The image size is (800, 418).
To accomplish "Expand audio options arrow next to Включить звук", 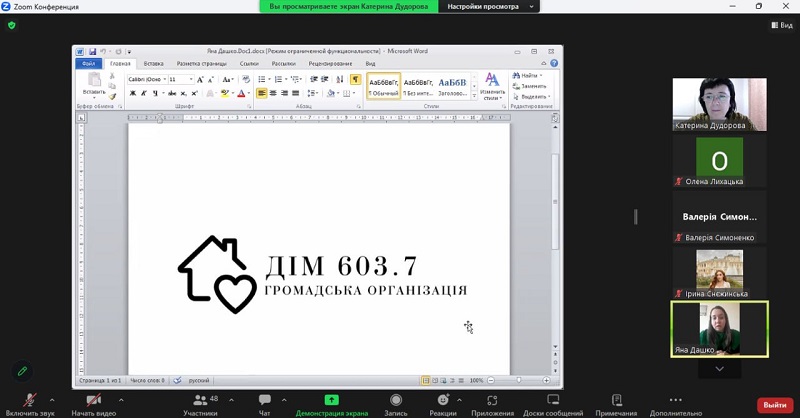I will click(x=52, y=400).
